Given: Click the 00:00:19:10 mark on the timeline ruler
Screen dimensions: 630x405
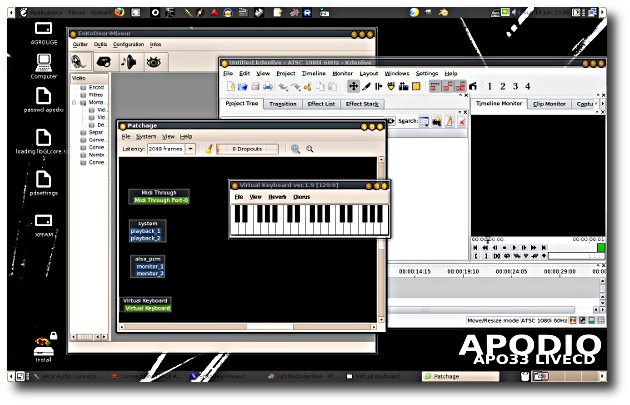Looking at the screenshot, I should tap(463, 272).
